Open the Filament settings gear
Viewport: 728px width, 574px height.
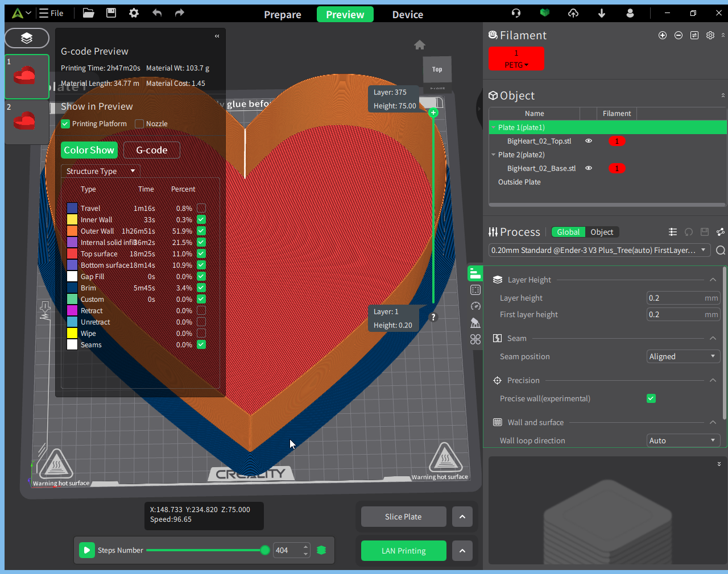710,35
